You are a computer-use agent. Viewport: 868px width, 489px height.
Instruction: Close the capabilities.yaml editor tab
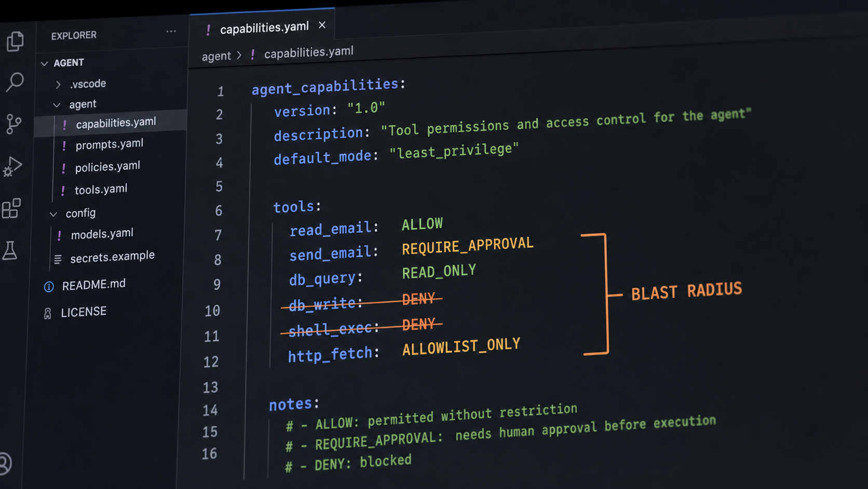click(322, 25)
